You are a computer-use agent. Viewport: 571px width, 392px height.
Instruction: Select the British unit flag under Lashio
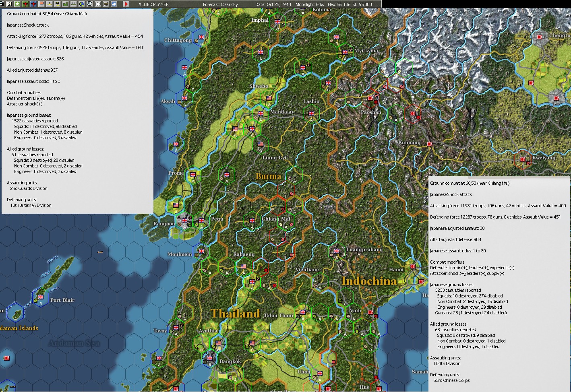311,113
